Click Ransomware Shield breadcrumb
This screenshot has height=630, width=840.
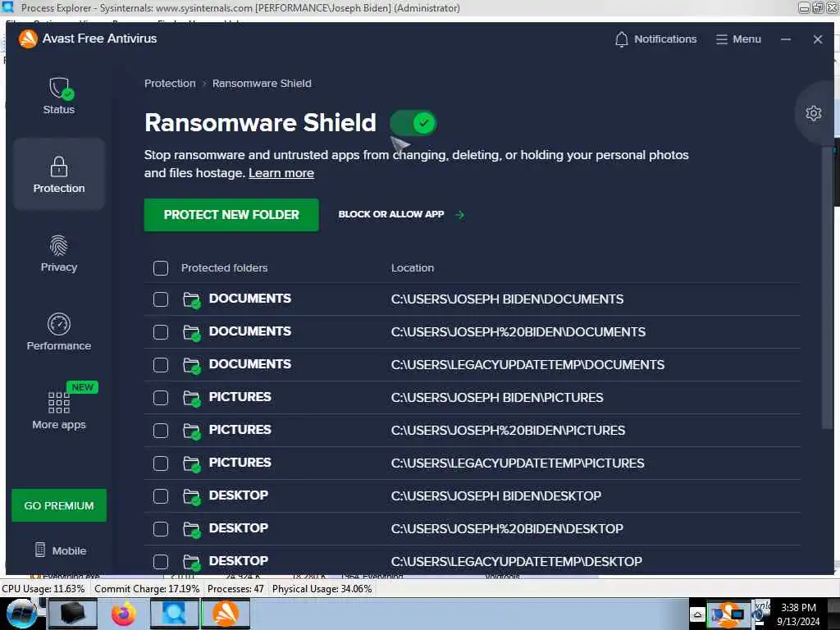pos(262,84)
